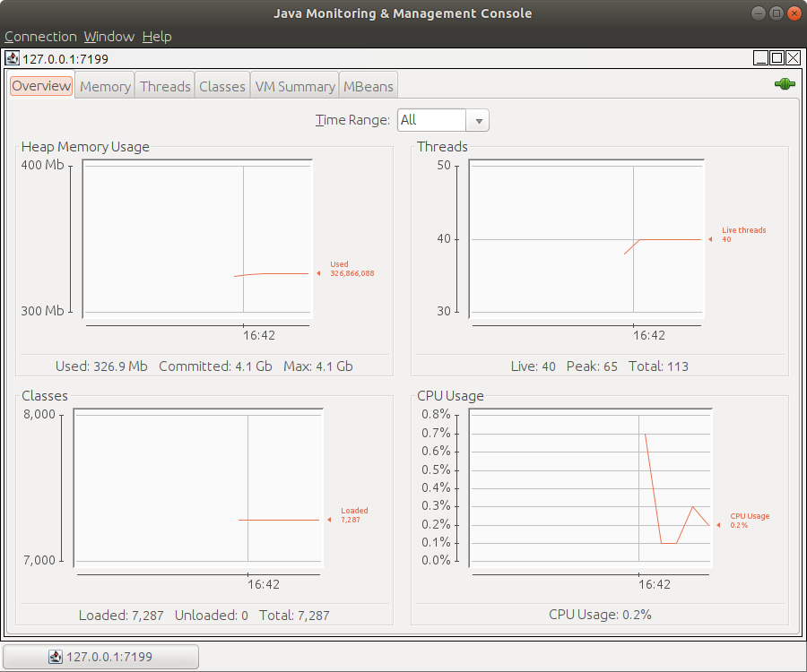
Task: Select the MBeans tab
Action: [x=369, y=86]
